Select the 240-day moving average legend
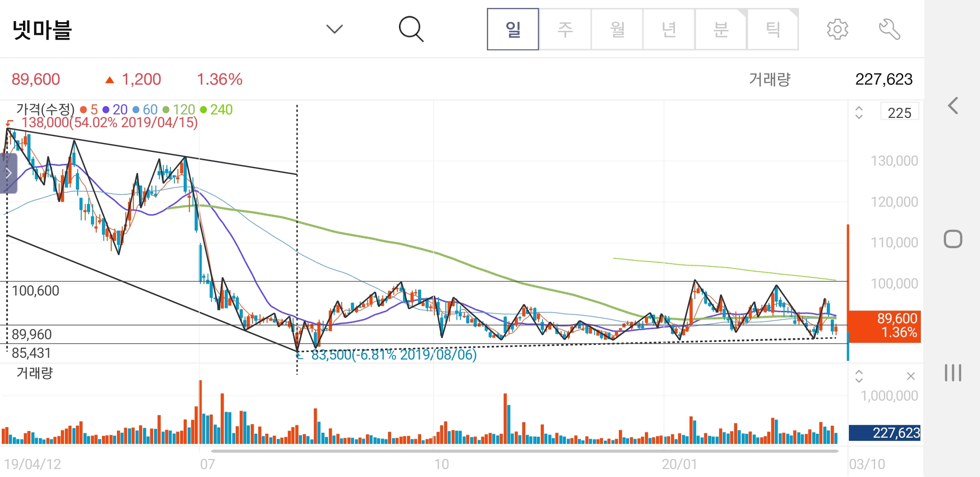Image resolution: width=980 pixels, height=477 pixels. pos(216,110)
